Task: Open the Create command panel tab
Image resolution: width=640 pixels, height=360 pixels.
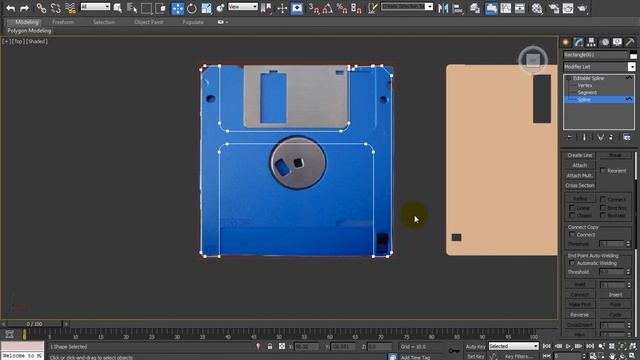Action: coord(566,42)
